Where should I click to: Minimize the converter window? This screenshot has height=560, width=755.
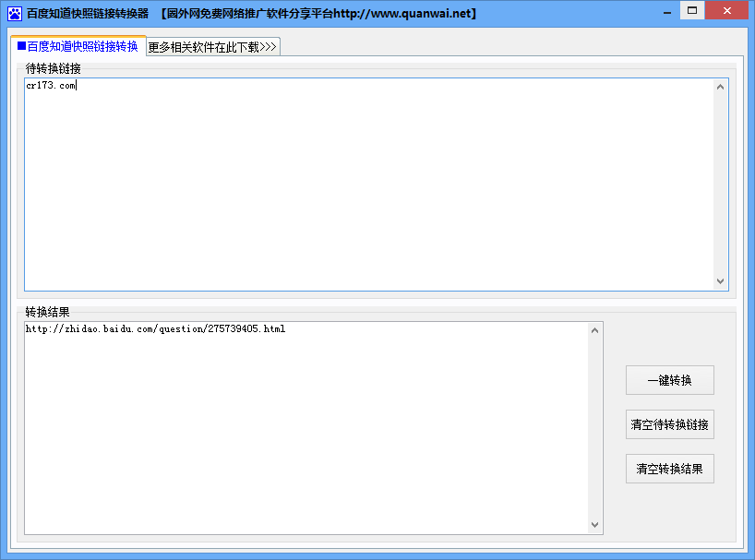(x=667, y=12)
